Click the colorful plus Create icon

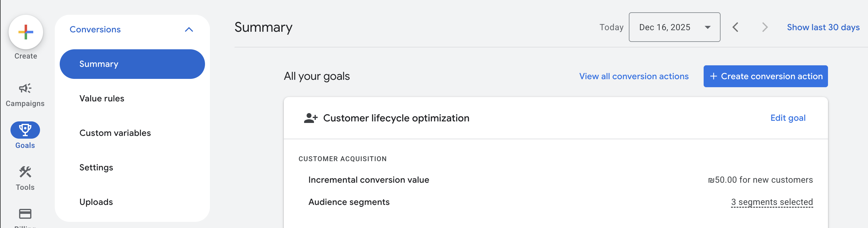[x=26, y=32]
